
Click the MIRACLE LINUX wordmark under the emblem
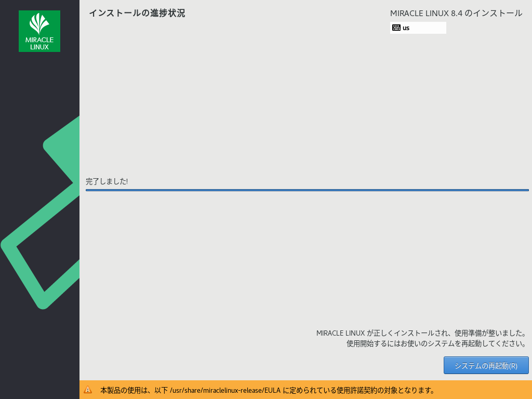[39, 44]
